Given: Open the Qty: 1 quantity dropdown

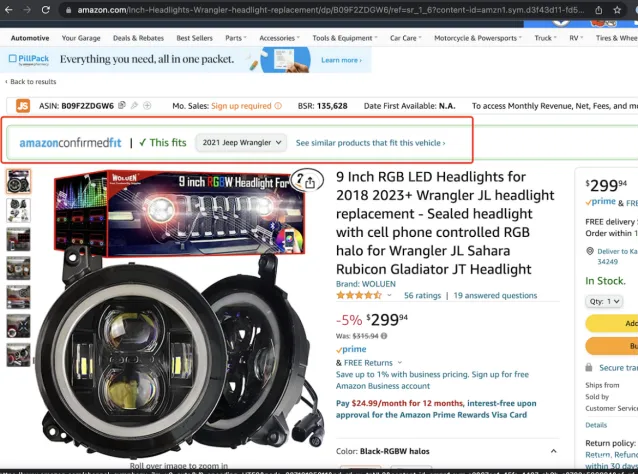Looking at the screenshot, I should (x=604, y=302).
